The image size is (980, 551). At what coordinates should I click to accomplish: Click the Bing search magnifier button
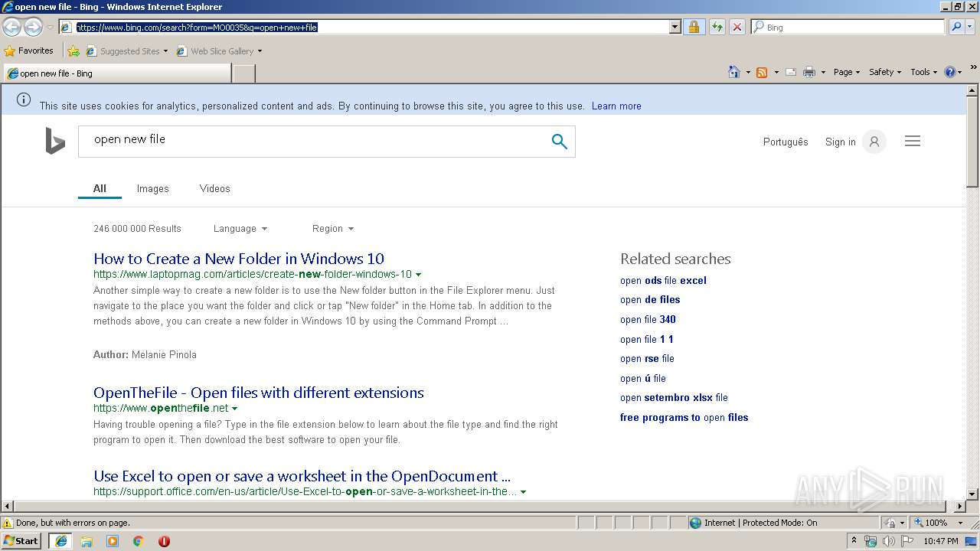[560, 141]
